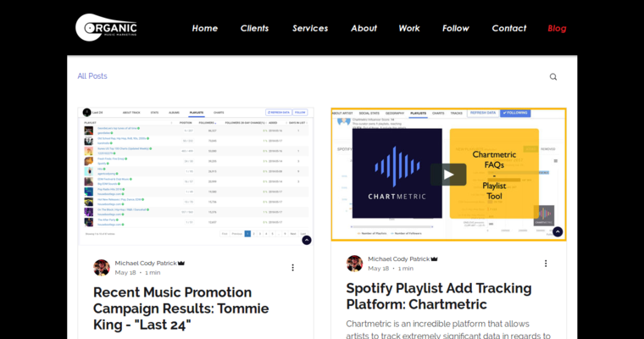Show All Posts category
Viewport: 644px width, 339px height.
[92, 76]
